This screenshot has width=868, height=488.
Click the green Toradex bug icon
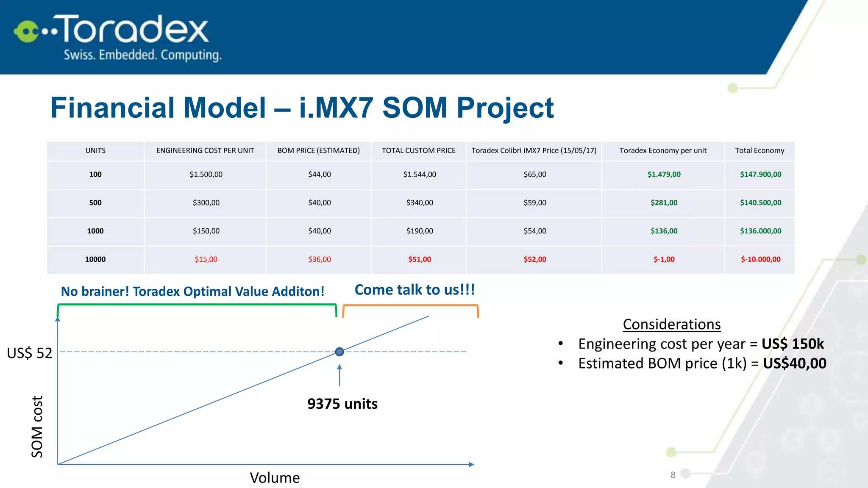[26, 31]
